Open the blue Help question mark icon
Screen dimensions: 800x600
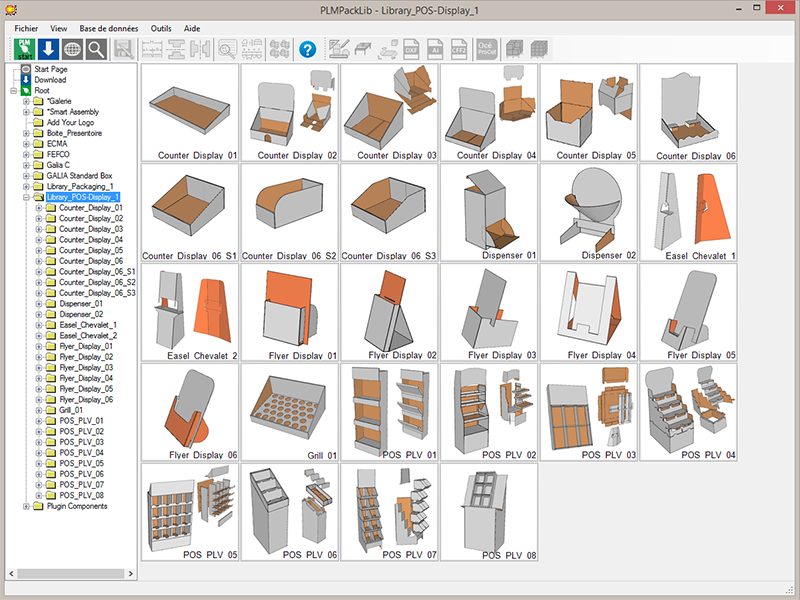point(307,48)
